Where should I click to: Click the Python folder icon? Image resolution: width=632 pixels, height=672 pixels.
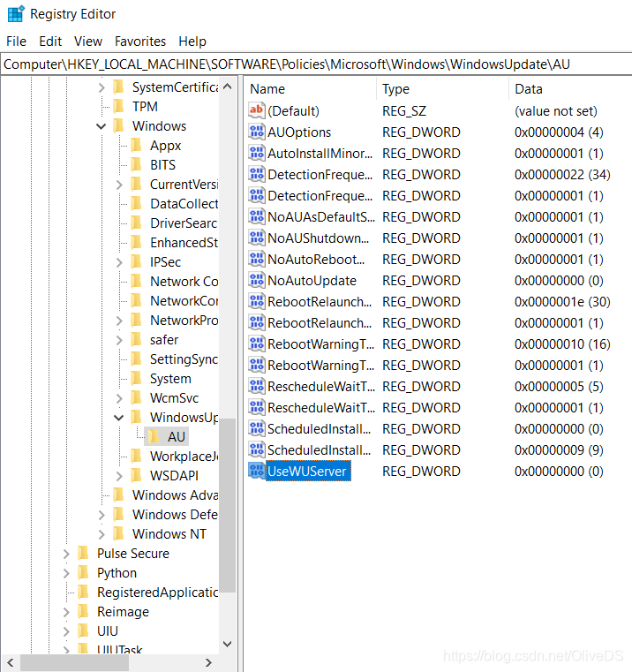point(83,572)
